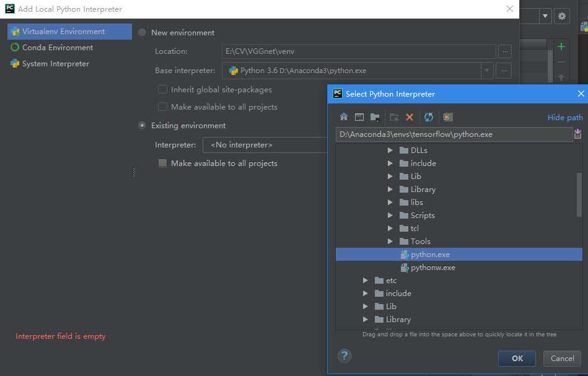Viewport: 588px width, 376px height.
Task: Select the libs folder row
Action: (x=459, y=202)
